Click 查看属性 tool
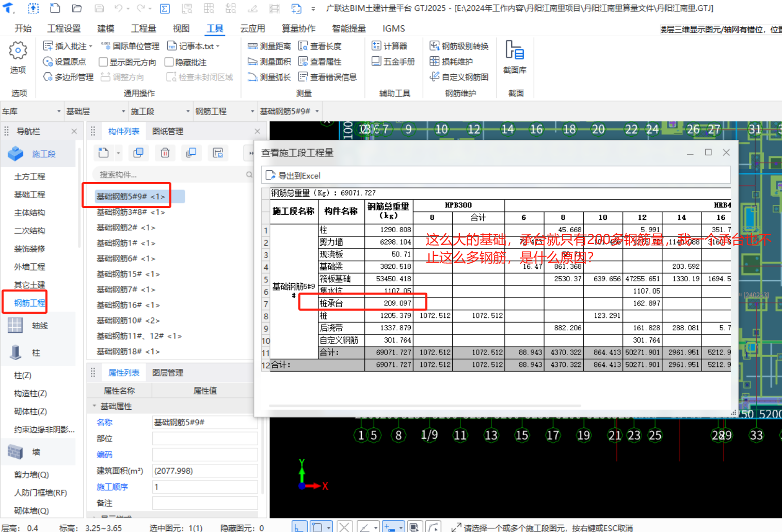The image size is (782, 532). (320, 61)
